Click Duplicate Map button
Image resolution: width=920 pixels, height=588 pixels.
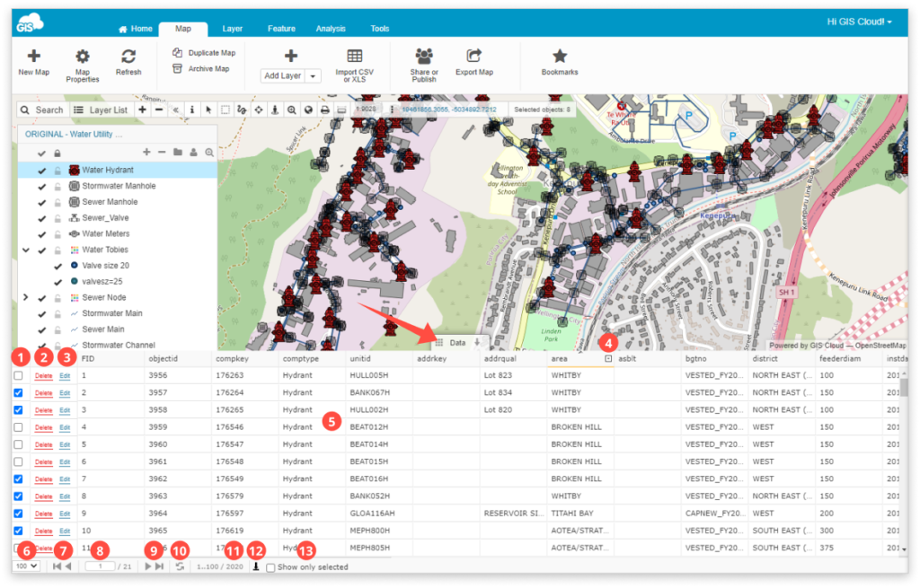click(x=204, y=53)
